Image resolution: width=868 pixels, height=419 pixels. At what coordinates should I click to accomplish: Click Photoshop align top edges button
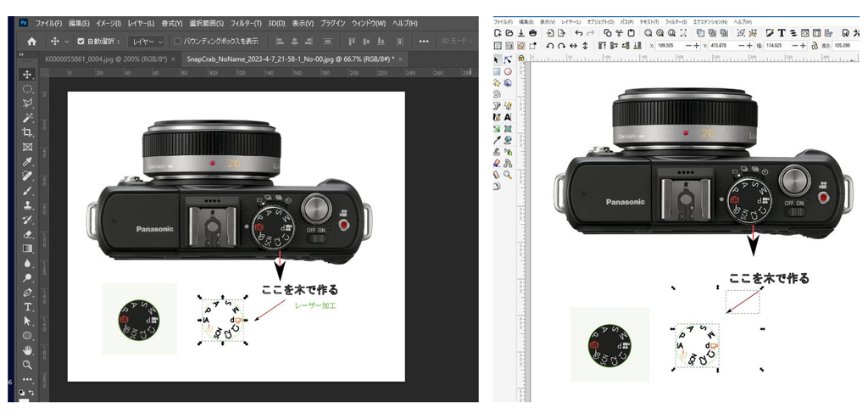tap(352, 41)
